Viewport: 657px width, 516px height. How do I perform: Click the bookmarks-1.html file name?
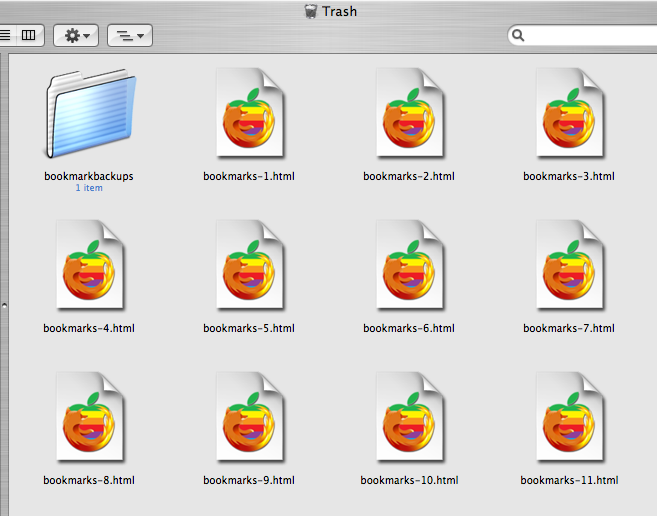(x=249, y=176)
